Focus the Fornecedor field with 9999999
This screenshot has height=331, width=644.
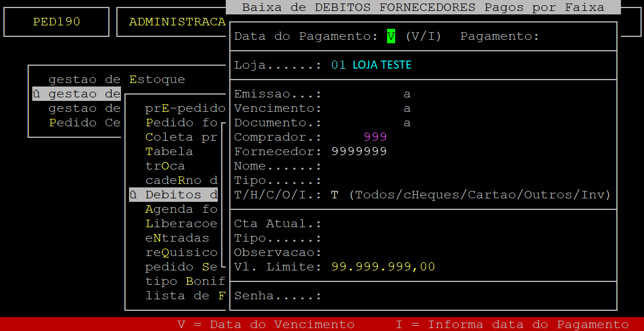point(359,152)
